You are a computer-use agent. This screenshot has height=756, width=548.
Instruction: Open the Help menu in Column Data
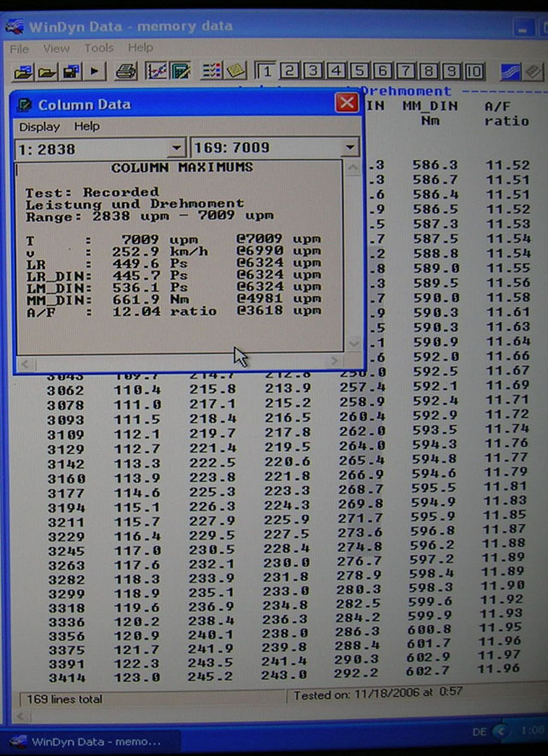pyautogui.click(x=86, y=127)
